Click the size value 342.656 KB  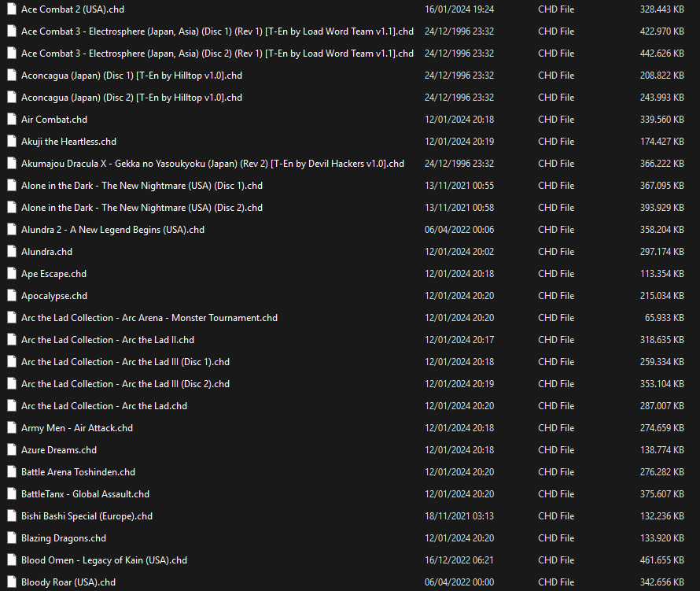point(662,582)
